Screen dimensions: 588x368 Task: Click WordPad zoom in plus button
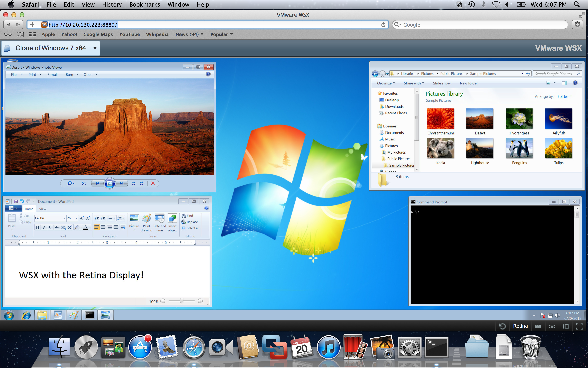200,301
